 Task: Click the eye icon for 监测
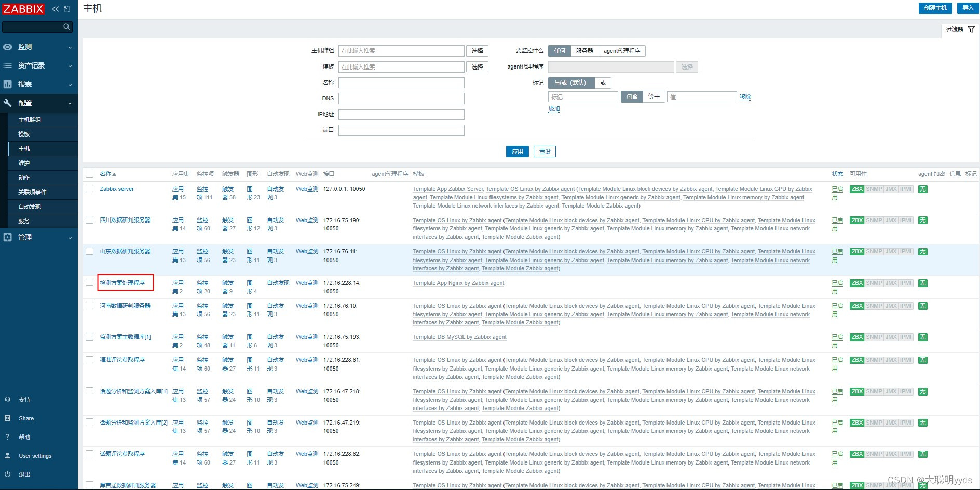(x=7, y=47)
